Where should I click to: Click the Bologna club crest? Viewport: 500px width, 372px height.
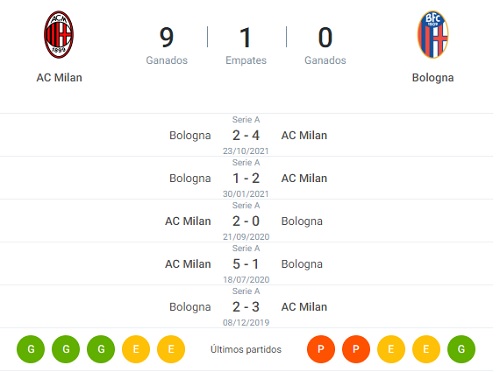433,35
